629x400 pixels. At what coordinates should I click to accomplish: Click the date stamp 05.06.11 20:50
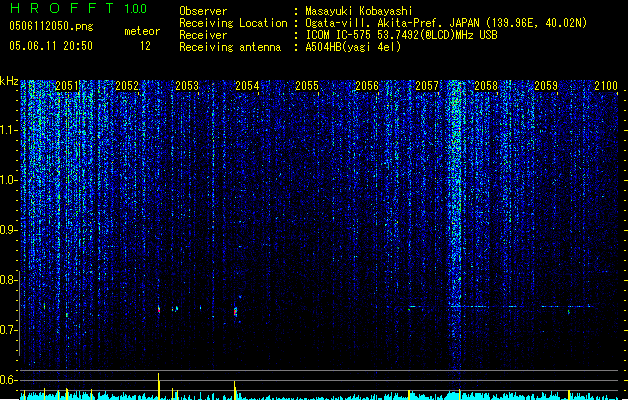51,46
